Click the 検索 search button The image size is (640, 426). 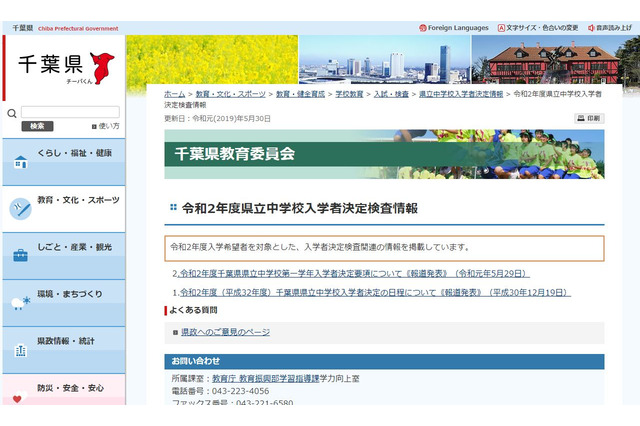(37, 126)
